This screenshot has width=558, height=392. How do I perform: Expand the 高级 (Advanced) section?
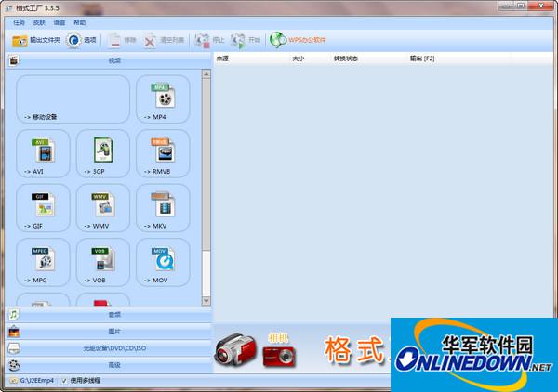click(113, 365)
